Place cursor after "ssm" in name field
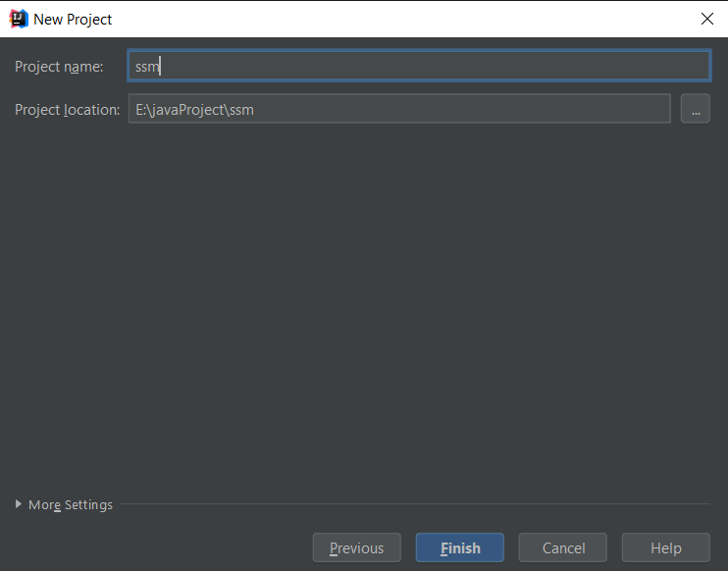This screenshot has width=728, height=571. (x=160, y=66)
